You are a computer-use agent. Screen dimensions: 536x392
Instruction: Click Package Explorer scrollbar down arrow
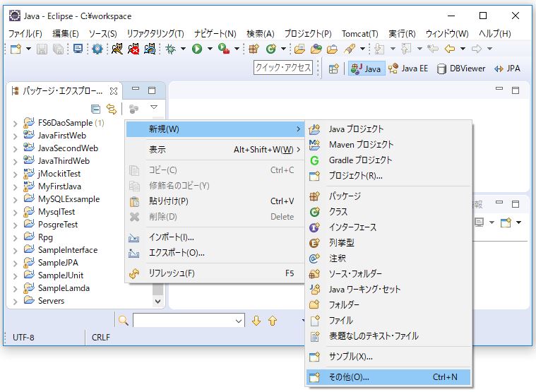[x=157, y=302]
